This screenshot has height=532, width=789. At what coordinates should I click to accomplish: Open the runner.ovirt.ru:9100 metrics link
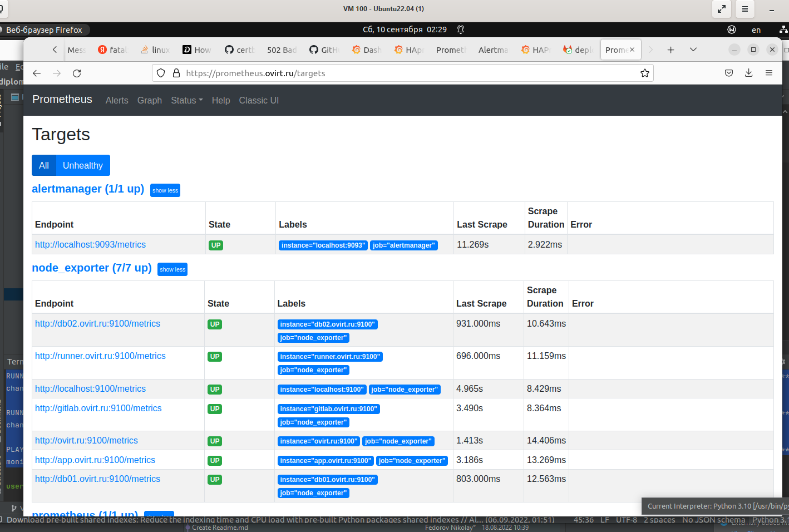tap(100, 356)
